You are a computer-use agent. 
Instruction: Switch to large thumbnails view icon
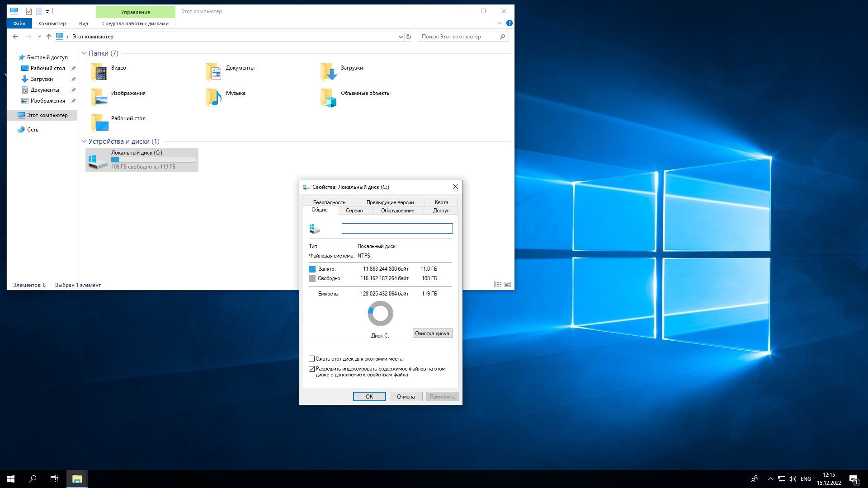point(508,285)
